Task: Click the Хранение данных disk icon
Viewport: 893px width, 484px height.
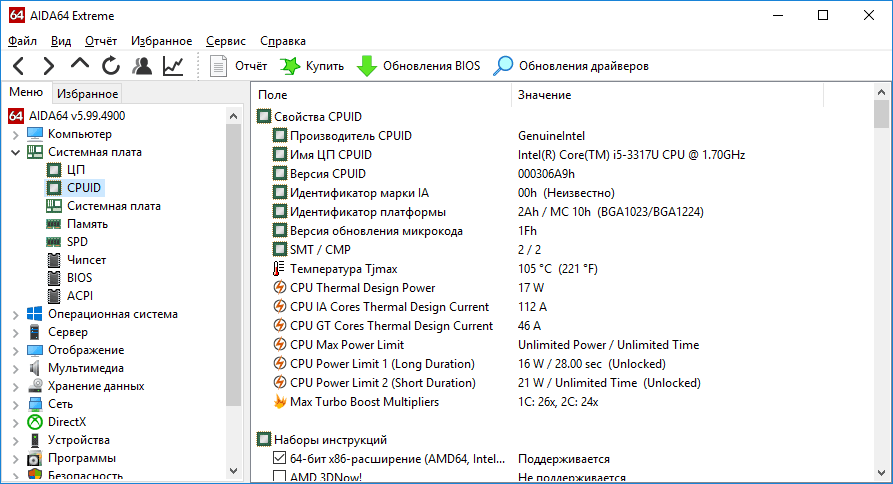Action: (35, 385)
